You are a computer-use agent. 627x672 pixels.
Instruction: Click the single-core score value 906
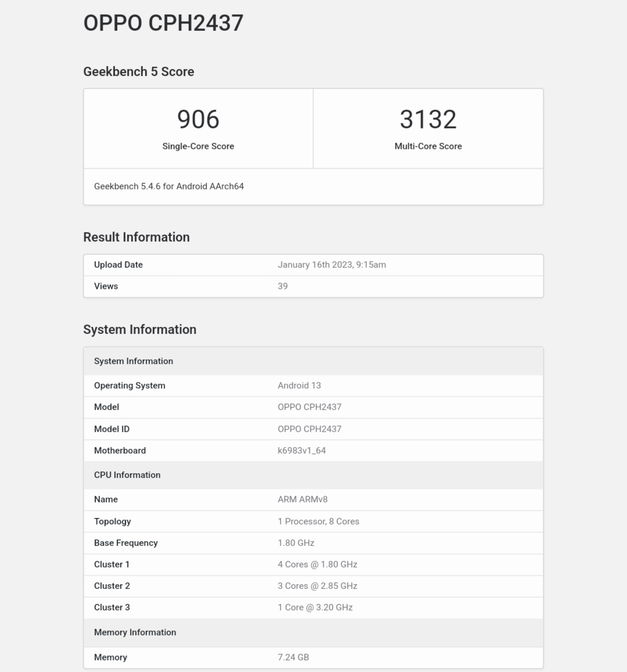198,119
